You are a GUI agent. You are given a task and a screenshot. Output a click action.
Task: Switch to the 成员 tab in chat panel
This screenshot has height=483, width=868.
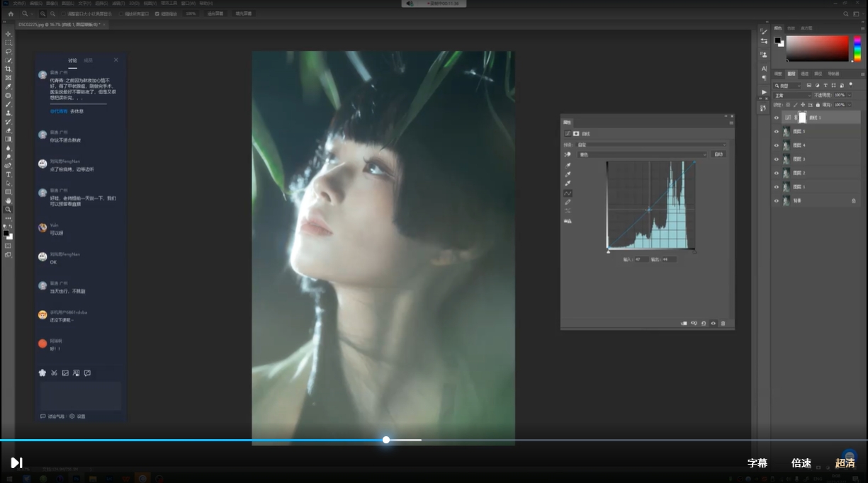(x=89, y=60)
